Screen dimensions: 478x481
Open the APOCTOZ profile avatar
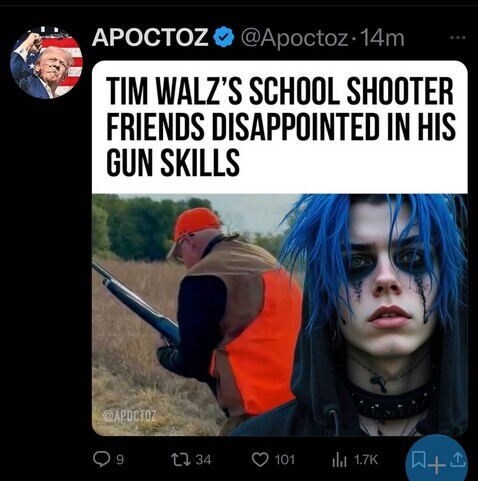click(46, 63)
